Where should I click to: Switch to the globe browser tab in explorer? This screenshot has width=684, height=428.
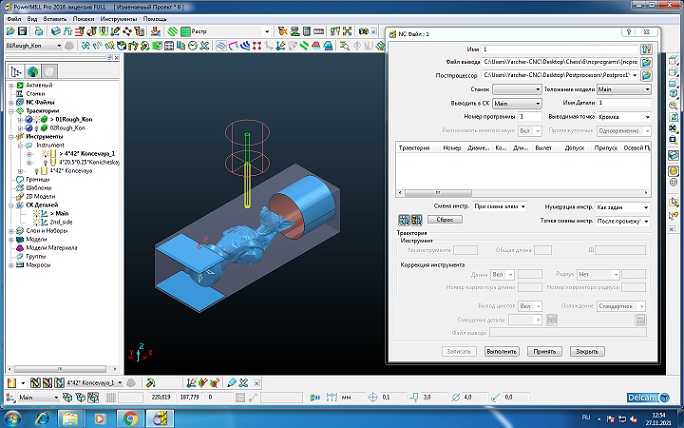coord(32,72)
